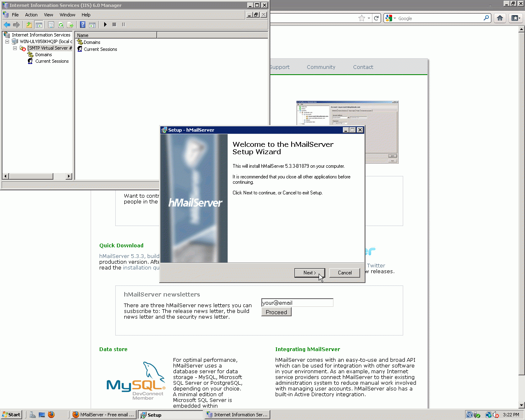
Task: Switch to hMailServer Firefox taskbar button
Action: (103, 415)
